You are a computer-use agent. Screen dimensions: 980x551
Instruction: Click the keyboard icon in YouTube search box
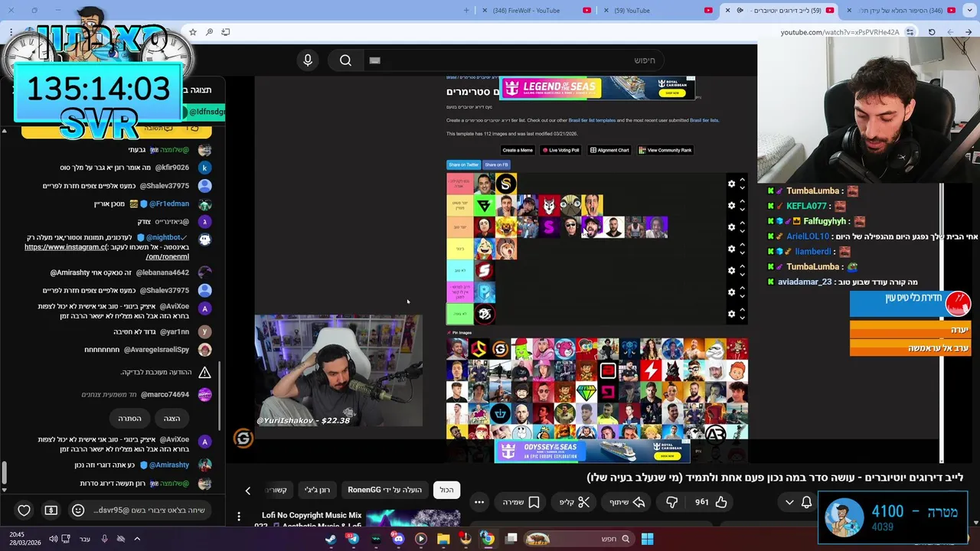374,60
